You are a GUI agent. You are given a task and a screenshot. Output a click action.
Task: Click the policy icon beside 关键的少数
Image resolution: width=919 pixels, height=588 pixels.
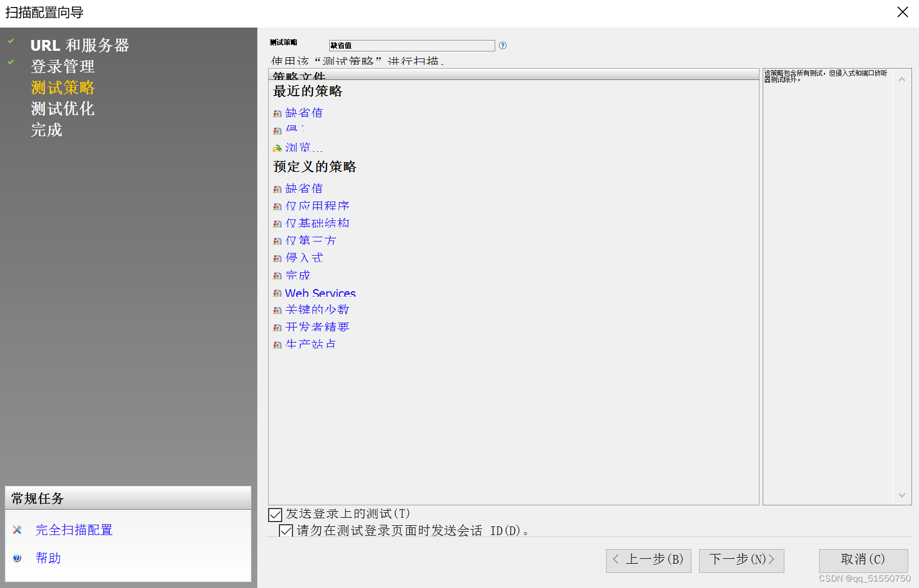point(277,310)
